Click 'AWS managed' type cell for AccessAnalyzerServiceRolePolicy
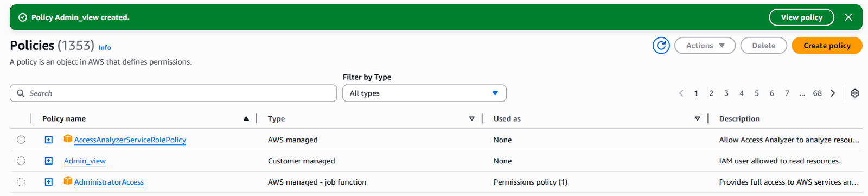Screen dimensions: 868x196 click(293, 140)
